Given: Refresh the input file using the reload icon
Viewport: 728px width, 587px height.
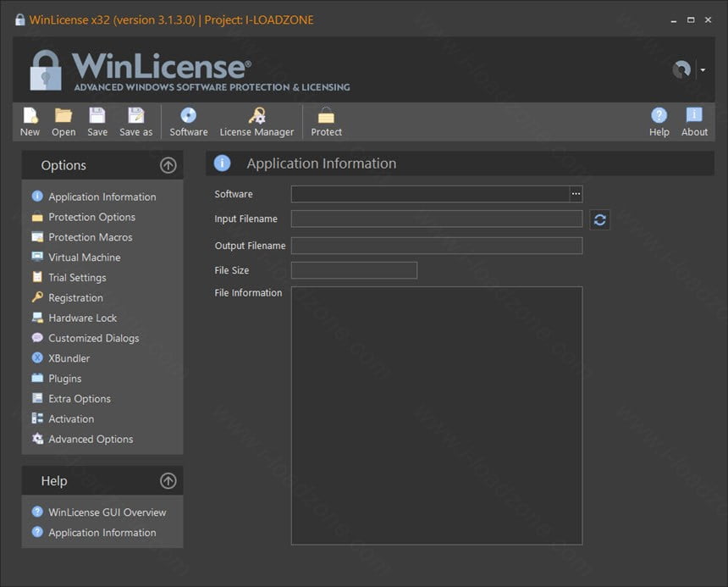Looking at the screenshot, I should click(x=599, y=219).
